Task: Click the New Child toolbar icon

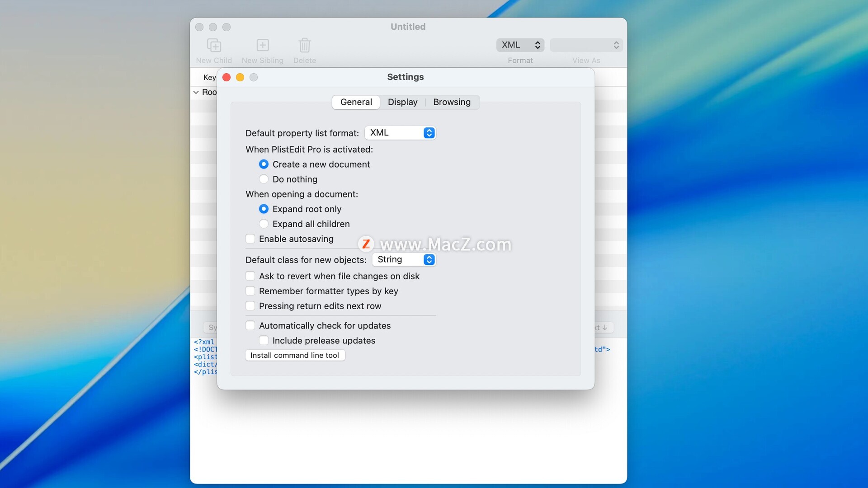Action: tap(214, 45)
